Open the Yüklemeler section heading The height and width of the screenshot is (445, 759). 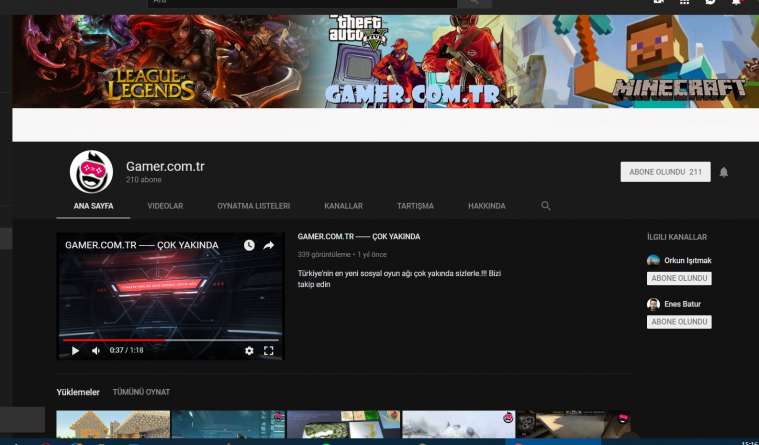pyautogui.click(x=78, y=392)
